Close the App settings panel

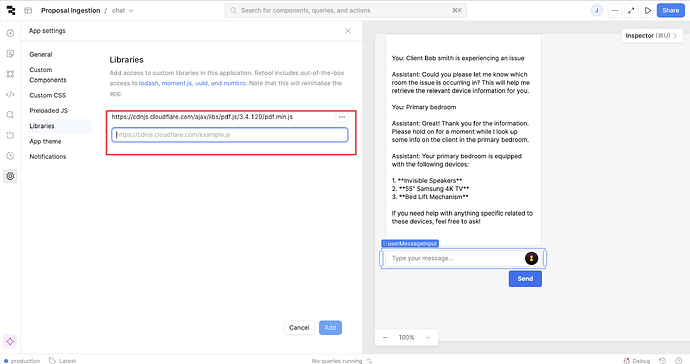pyautogui.click(x=348, y=31)
